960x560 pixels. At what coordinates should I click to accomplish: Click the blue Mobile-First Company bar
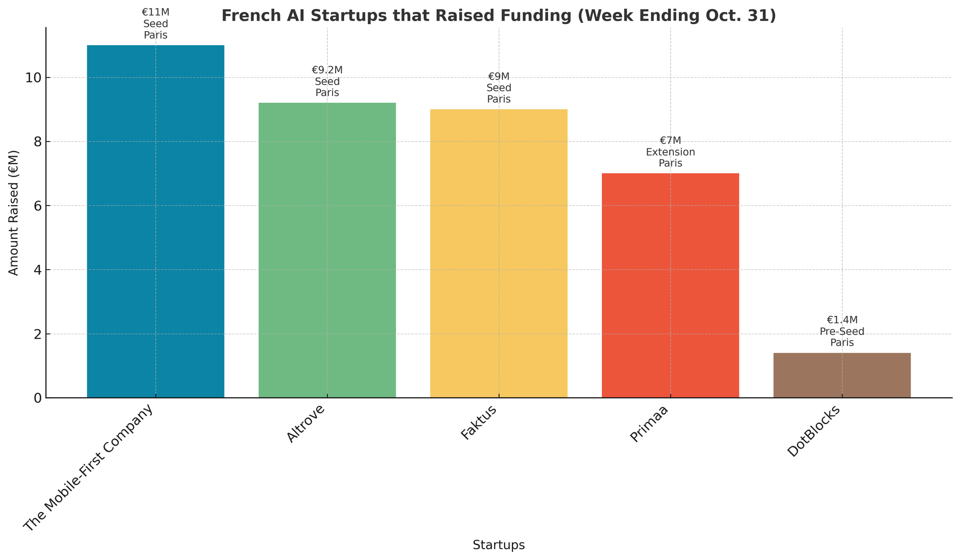156,221
